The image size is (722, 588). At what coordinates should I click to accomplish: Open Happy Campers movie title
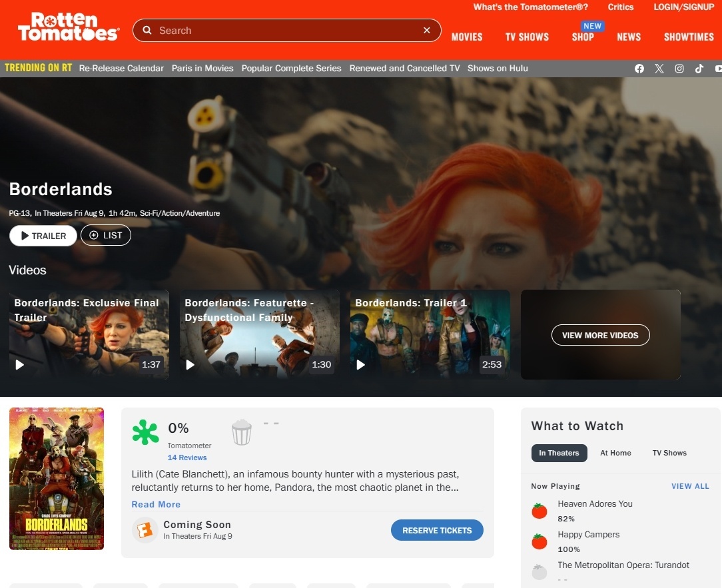click(x=589, y=535)
